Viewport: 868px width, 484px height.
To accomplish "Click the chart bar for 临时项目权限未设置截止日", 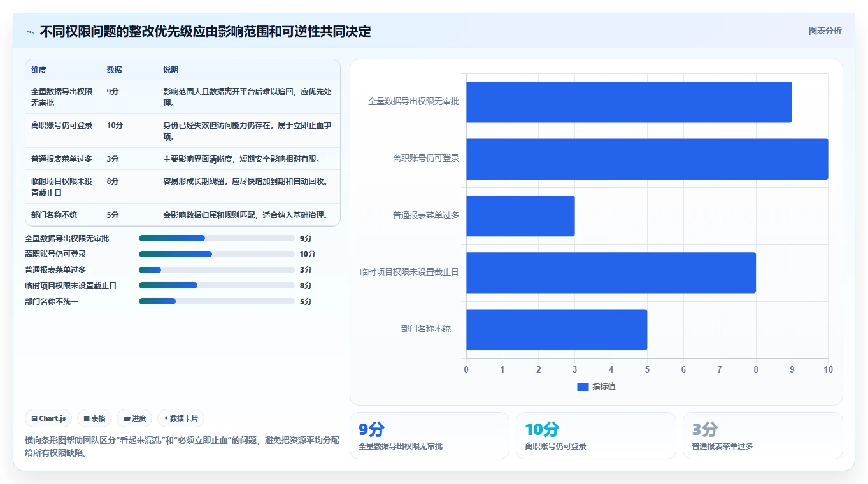I will (x=611, y=273).
